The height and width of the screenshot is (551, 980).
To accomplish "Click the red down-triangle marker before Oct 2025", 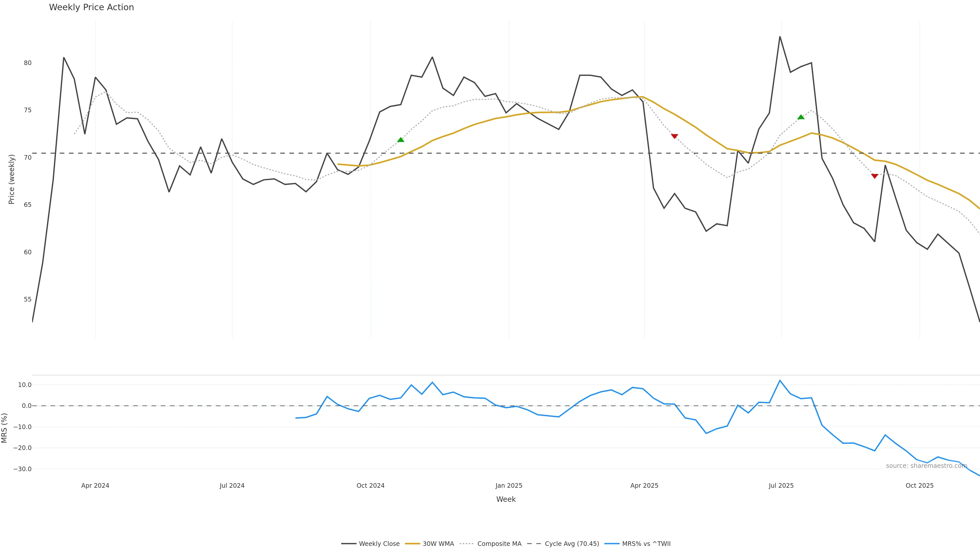I will click(875, 176).
